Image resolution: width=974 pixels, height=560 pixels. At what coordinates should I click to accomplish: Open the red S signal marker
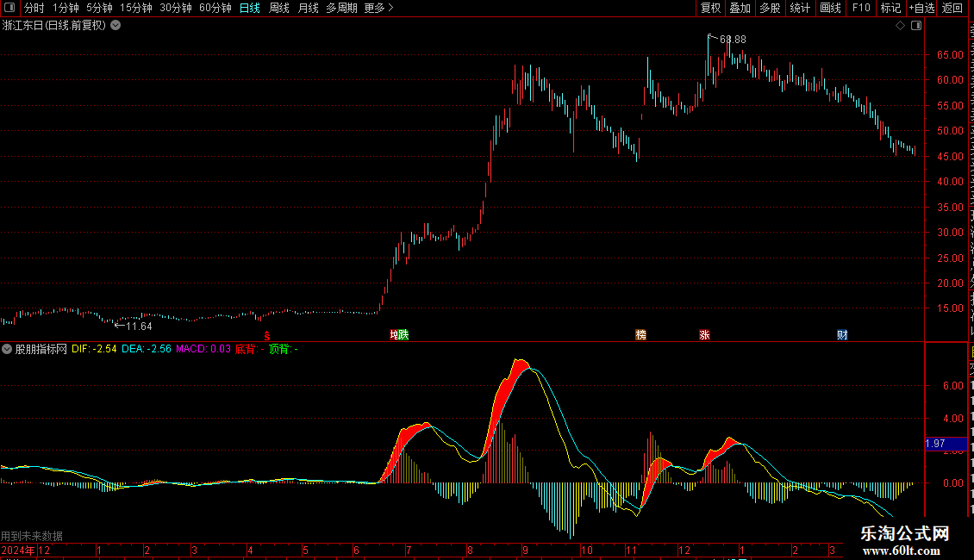pyautogui.click(x=267, y=335)
